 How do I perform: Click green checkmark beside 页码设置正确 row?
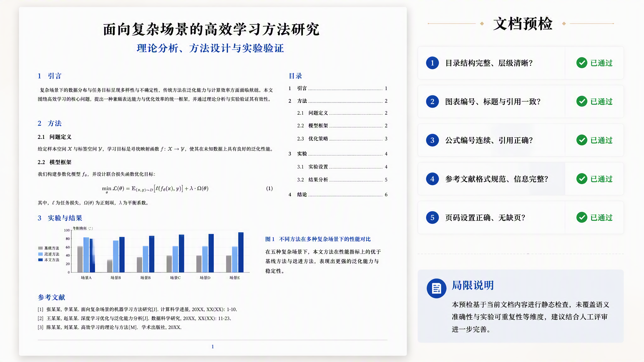[x=582, y=217]
